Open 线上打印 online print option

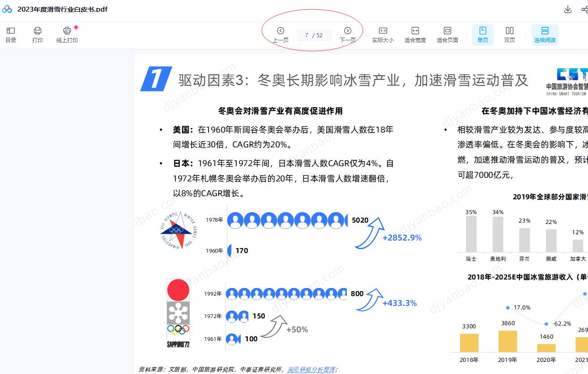[67, 34]
